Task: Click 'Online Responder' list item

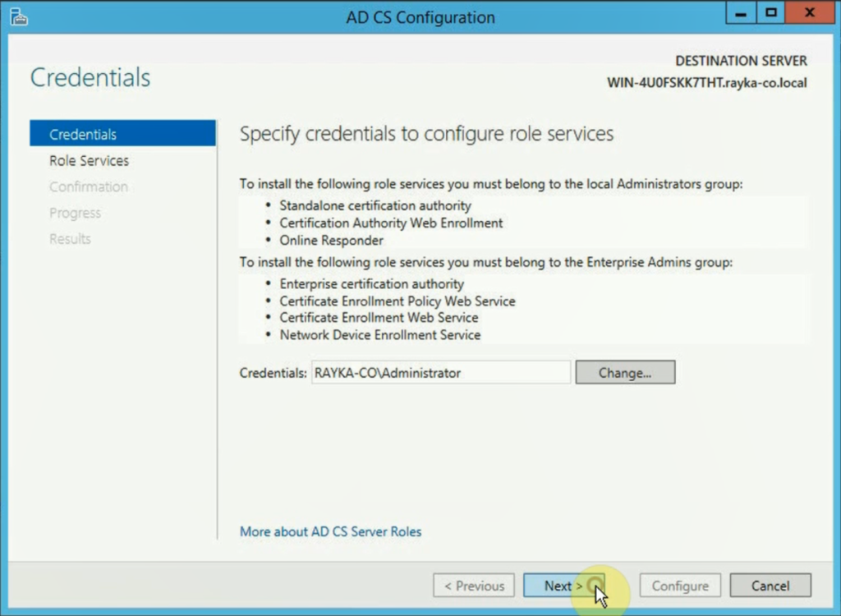Action: click(331, 241)
